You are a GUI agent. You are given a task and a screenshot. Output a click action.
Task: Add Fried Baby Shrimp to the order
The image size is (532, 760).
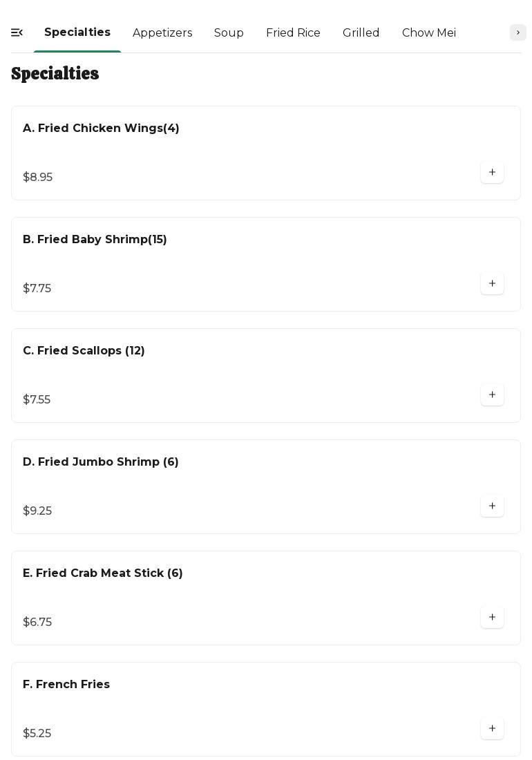point(492,284)
